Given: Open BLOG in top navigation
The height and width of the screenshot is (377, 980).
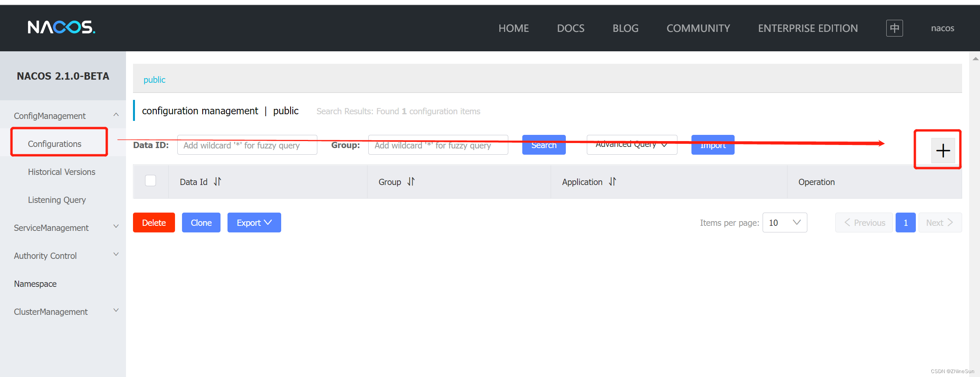Looking at the screenshot, I should [625, 28].
